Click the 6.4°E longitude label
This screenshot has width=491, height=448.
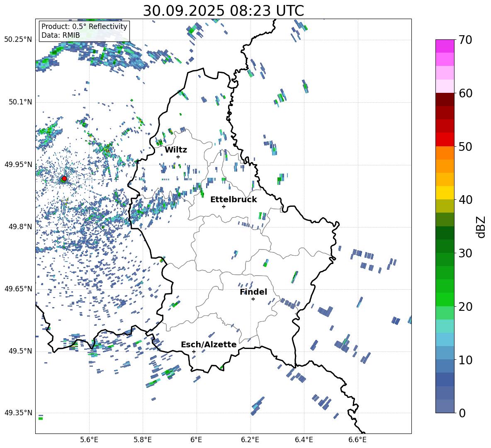pos(304,440)
